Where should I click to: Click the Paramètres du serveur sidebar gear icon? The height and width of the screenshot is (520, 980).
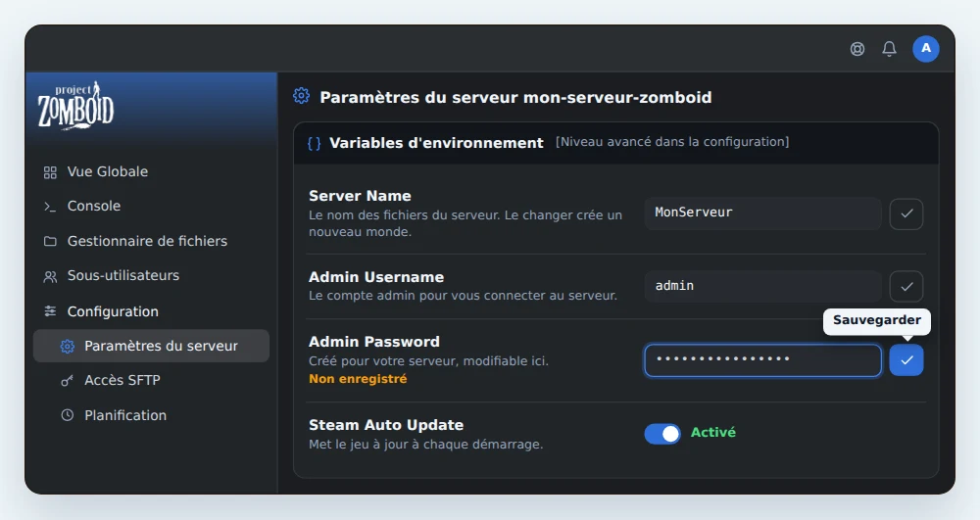[68, 346]
